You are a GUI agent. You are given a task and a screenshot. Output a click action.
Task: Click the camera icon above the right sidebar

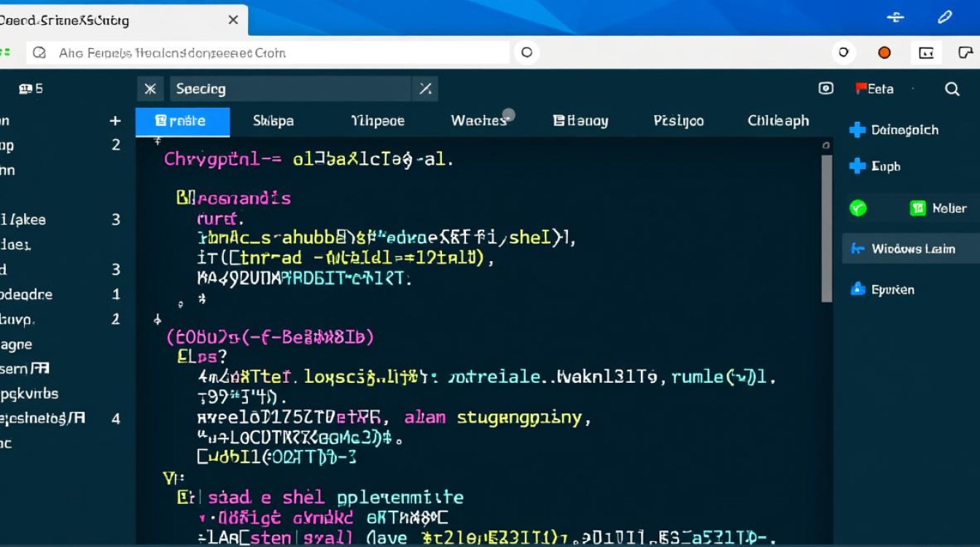coord(825,88)
